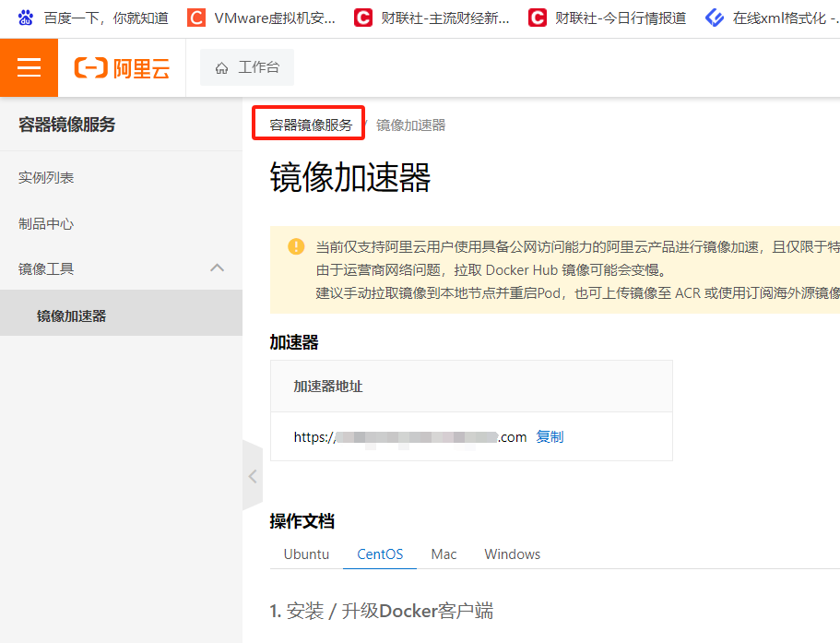
Task: Collapse sidebar with the left arrow handle
Action: 253,476
